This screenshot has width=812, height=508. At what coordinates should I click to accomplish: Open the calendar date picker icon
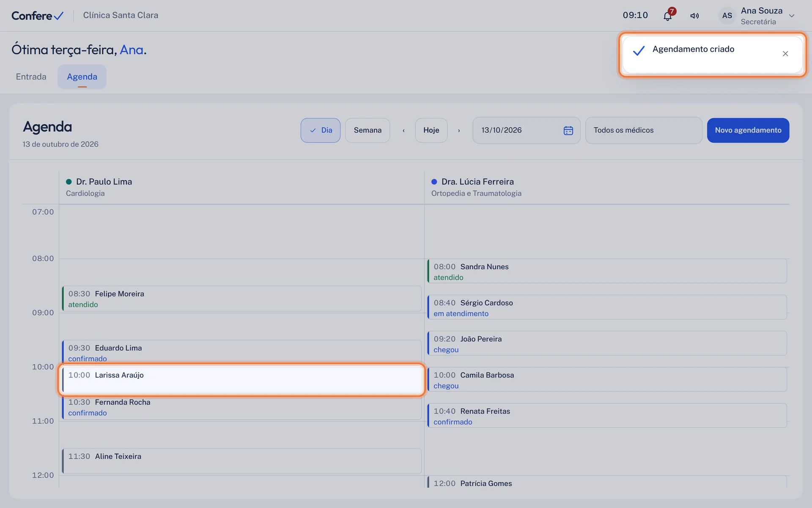(568, 130)
